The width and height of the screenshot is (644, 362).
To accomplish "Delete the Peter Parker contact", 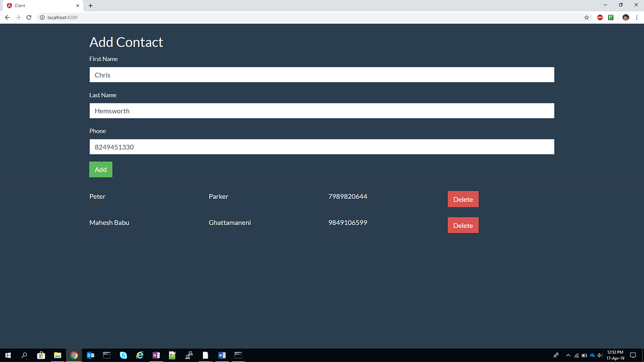I will [463, 199].
